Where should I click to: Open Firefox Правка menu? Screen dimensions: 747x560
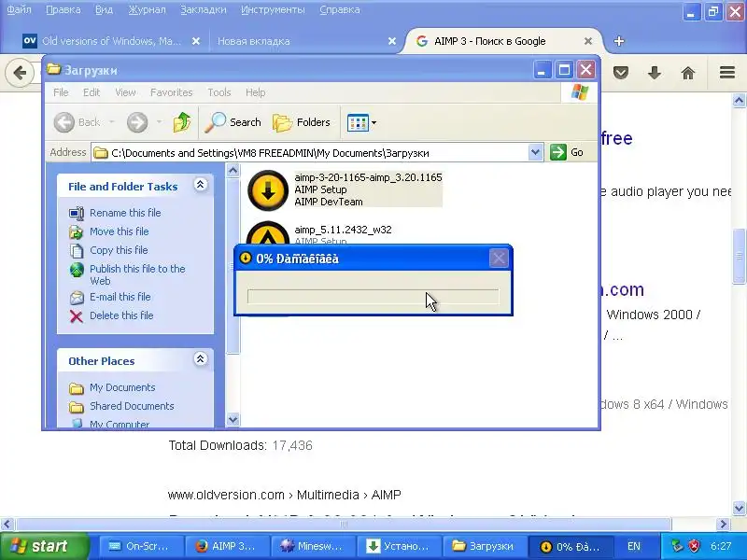pos(63,9)
